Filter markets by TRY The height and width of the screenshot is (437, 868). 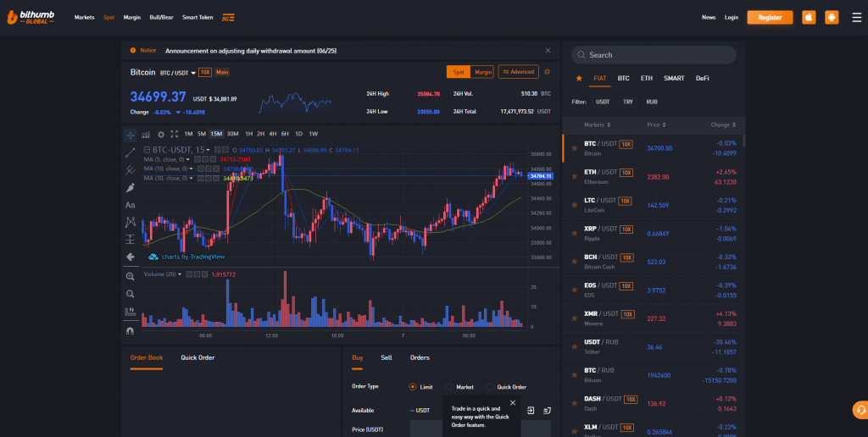(628, 102)
